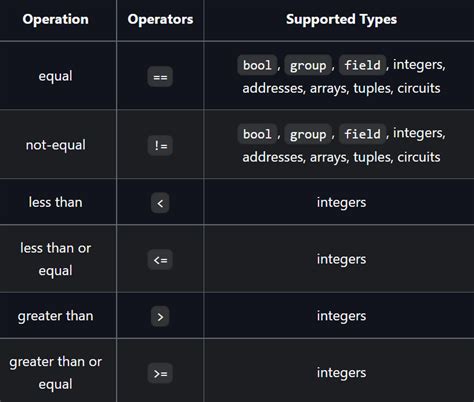Click "group" code tag in not-equal row
474x402 pixels.
308,134
